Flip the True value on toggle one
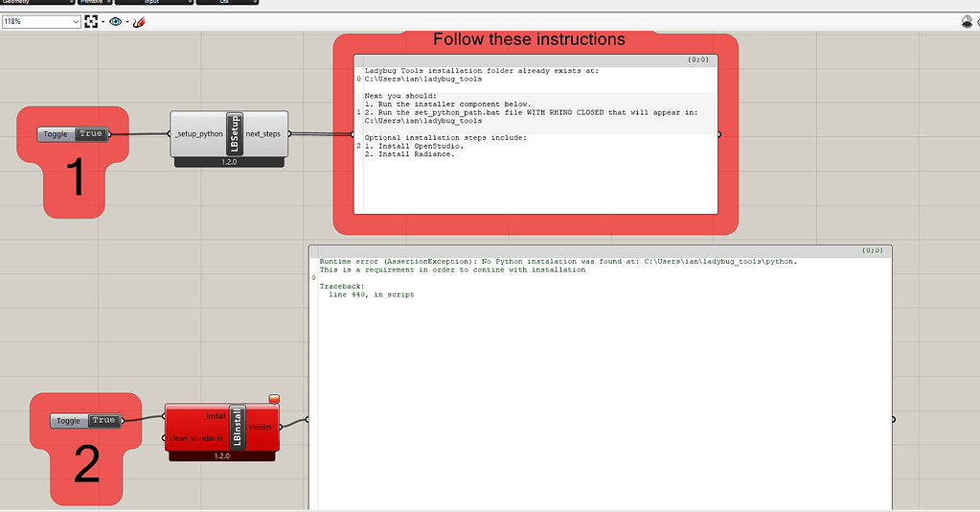Image resolution: width=980 pixels, height=512 pixels. (91, 134)
